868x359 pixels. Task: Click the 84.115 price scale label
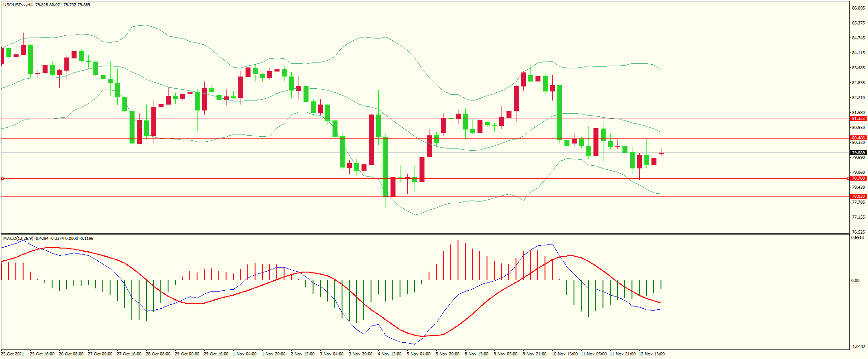pos(858,53)
